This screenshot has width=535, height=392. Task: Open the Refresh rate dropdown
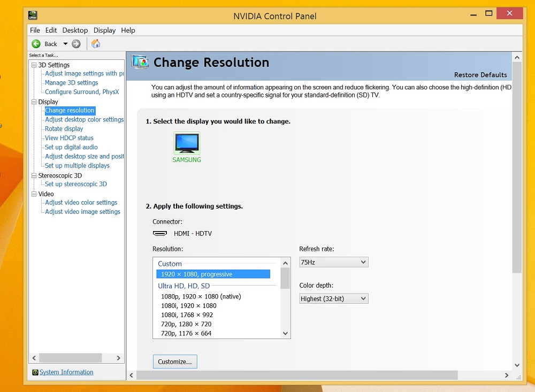tap(333, 262)
